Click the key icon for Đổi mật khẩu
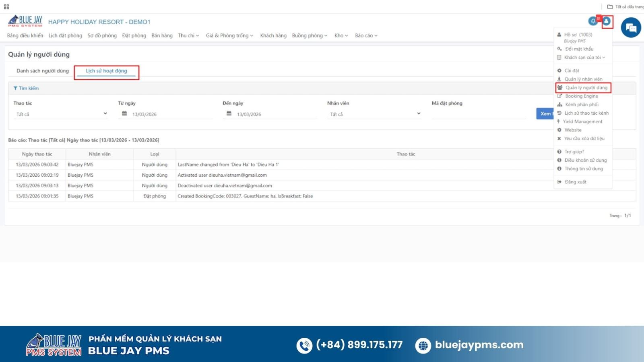The image size is (644, 362). tap(559, 49)
